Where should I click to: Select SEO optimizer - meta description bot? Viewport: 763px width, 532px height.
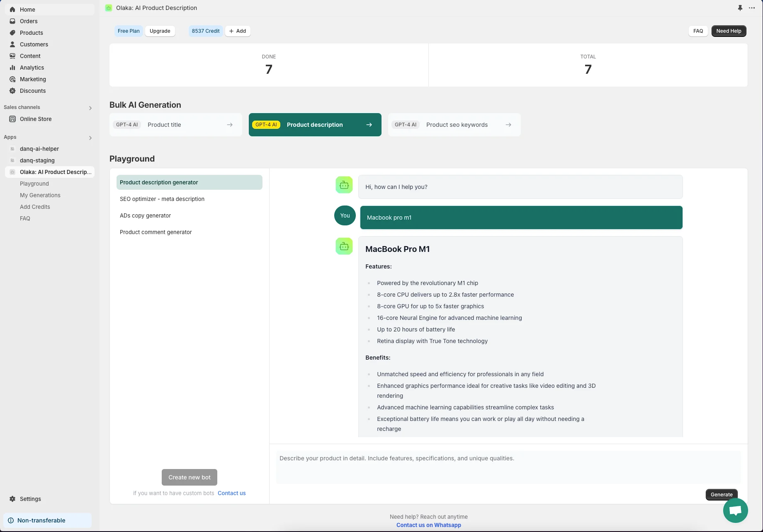[x=162, y=199]
